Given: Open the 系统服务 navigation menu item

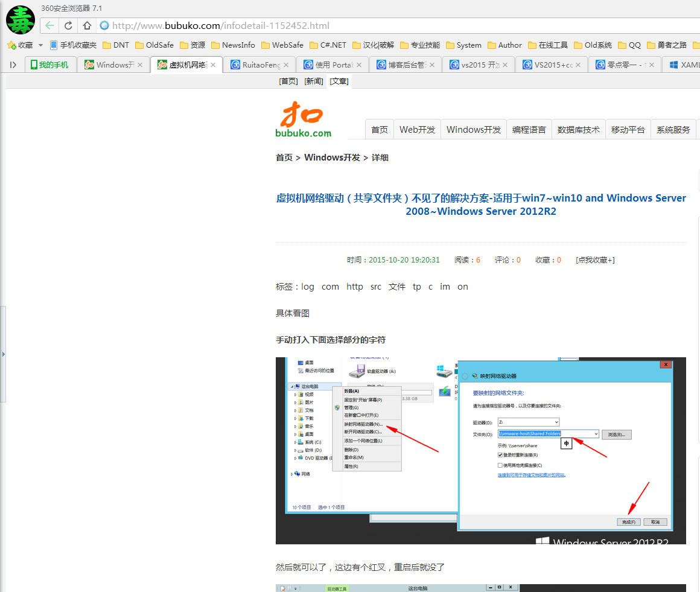Looking at the screenshot, I should click(673, 130).
